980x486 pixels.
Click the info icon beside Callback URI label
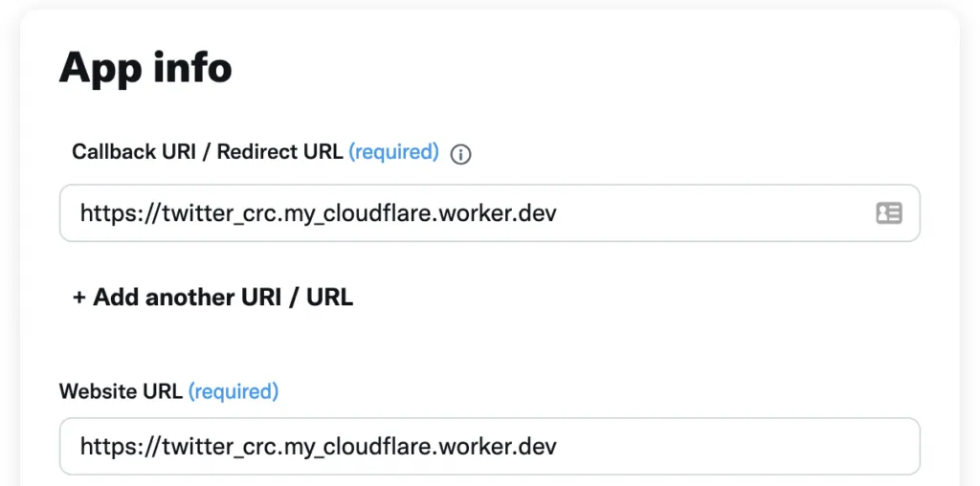coord(460,154)
